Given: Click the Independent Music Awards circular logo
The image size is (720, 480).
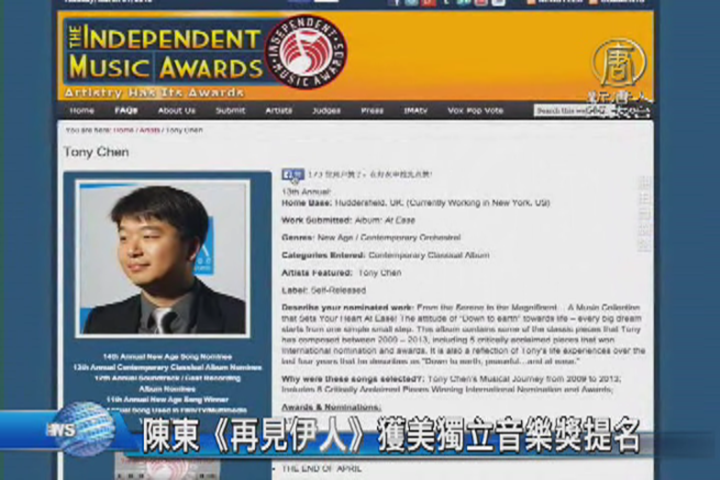Looking at the screenshot, I should pos(305,51).
